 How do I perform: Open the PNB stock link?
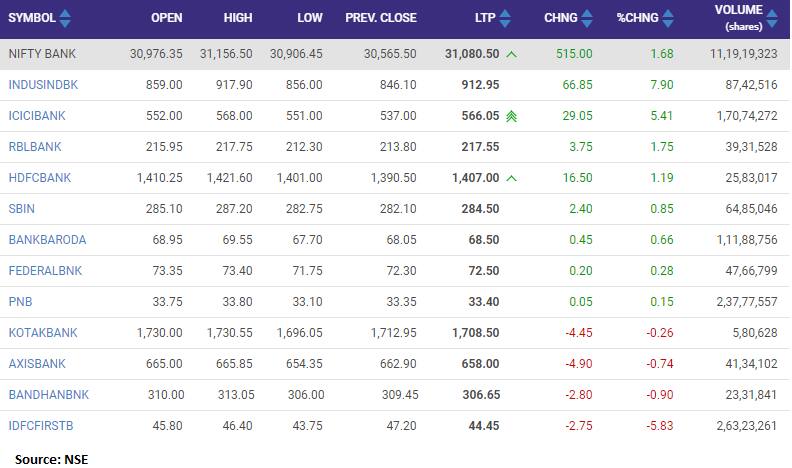(x=20, y=302)
